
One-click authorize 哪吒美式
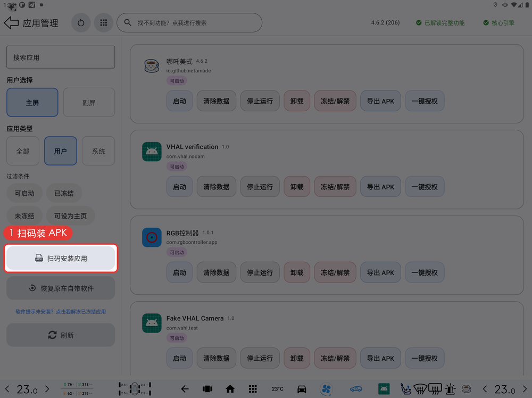425,101
